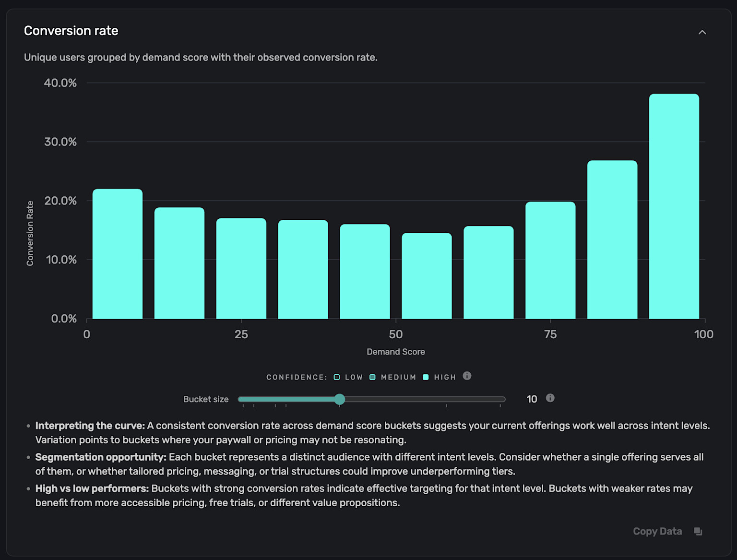Click the bucket size value showing 10
This screenshot has height=560, width=737.
click(x=532, y=398)
